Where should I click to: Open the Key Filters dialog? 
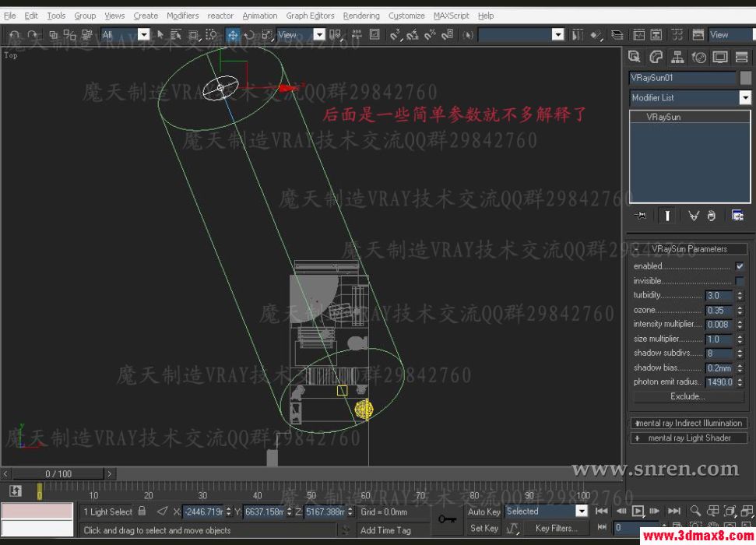[x=554, y=528]
